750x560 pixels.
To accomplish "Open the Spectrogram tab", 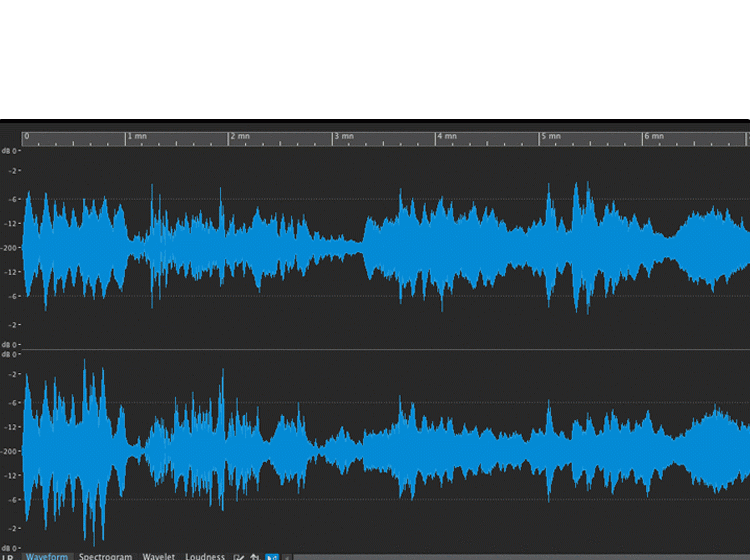I will 105,557.
